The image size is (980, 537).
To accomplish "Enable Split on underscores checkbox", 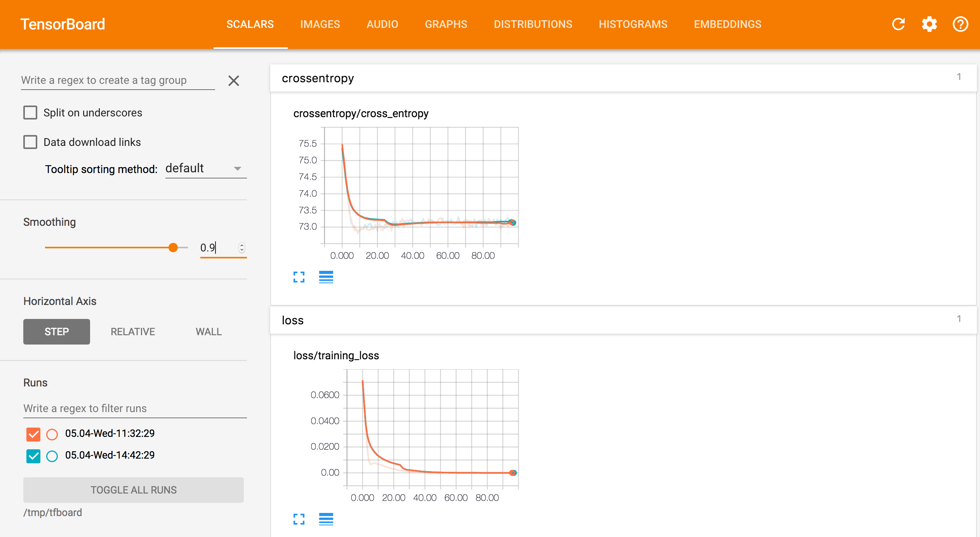I will tap(30, 113).
